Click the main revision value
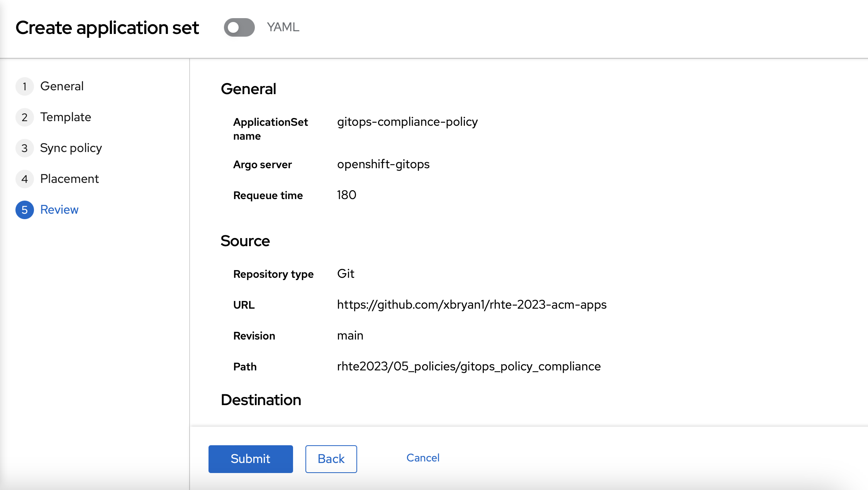 pyautogui.click(x=350, y=336)
